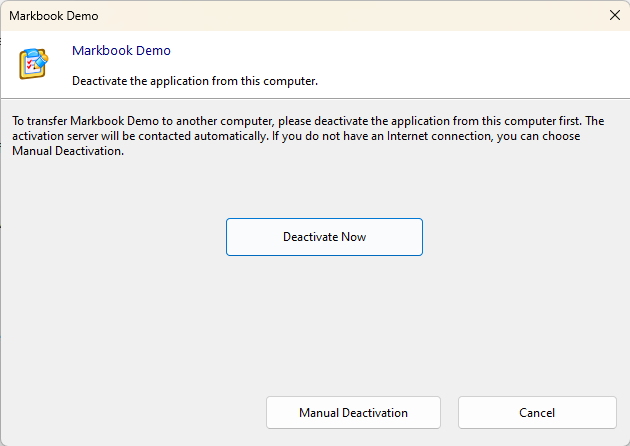Click 'Manual Deactivation' phrase in the paragraph

tap(67, 151)
